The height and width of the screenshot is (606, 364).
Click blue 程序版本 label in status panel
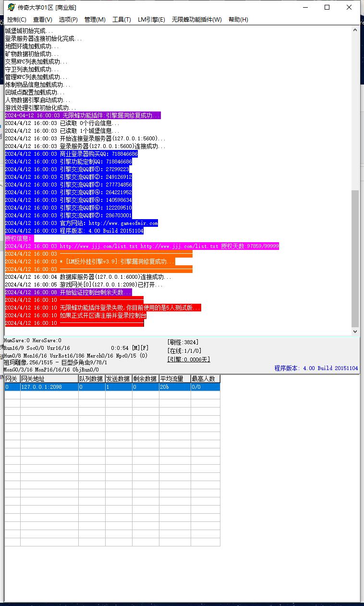[316, 368]
